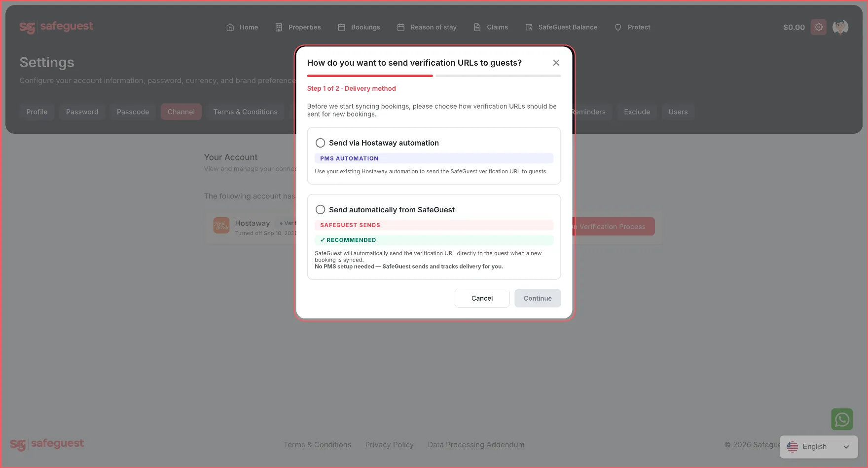Click the Settings page heading
The height and width of the screenshot is (468, 868).
(47, 62)
